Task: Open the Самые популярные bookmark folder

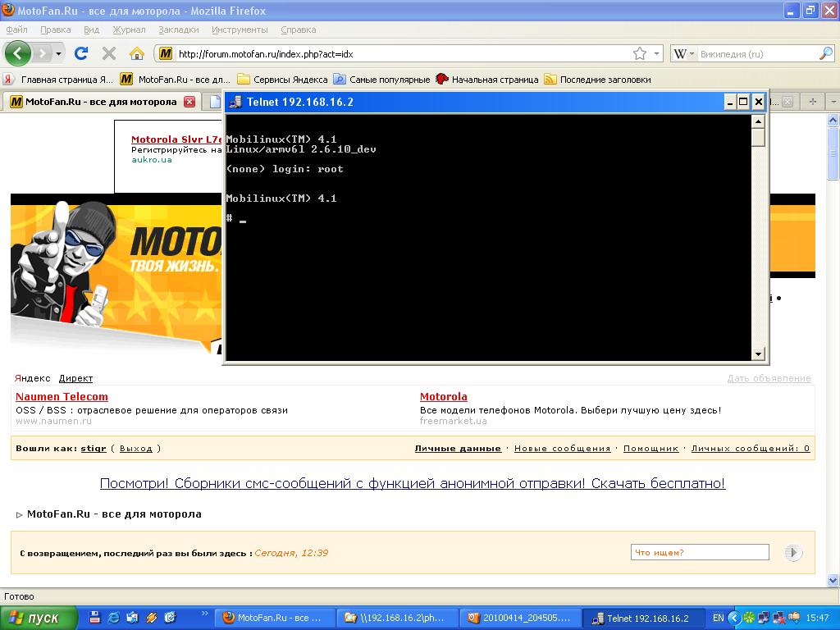Action: (x=381, y=80)
